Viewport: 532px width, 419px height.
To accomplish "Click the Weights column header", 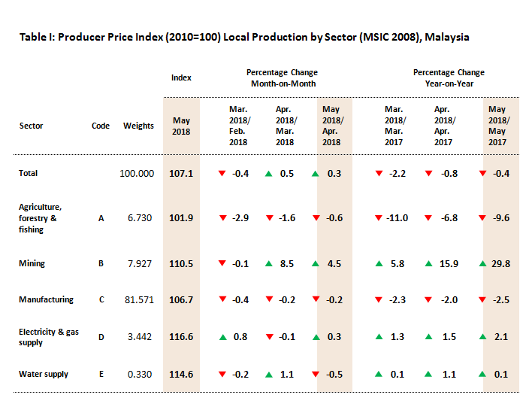I will [x=138, y=126].
